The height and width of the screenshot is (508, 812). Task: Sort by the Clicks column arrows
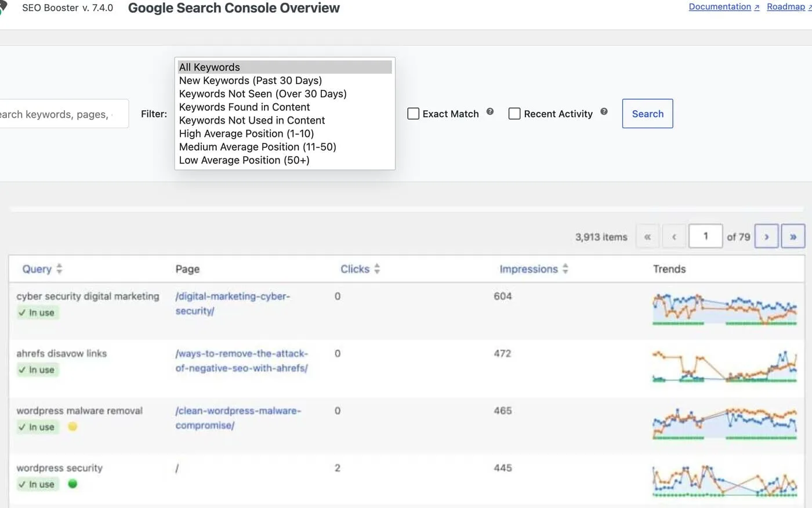coord(377,269)
